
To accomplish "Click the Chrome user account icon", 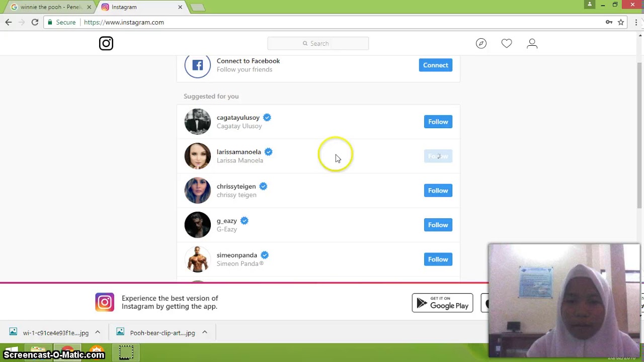I will point(590,5).
